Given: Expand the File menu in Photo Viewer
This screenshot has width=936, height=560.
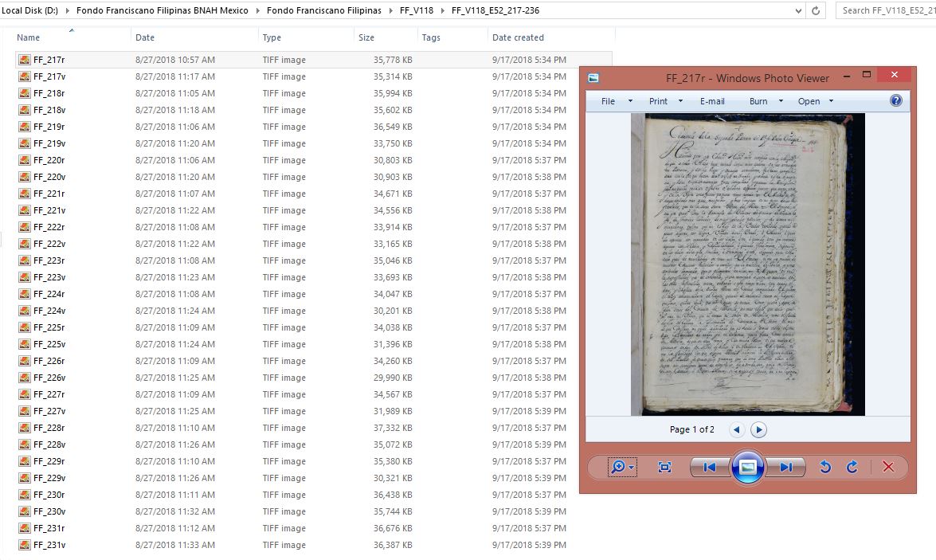Looking at the screenshot, I should (x=616, y=101).
